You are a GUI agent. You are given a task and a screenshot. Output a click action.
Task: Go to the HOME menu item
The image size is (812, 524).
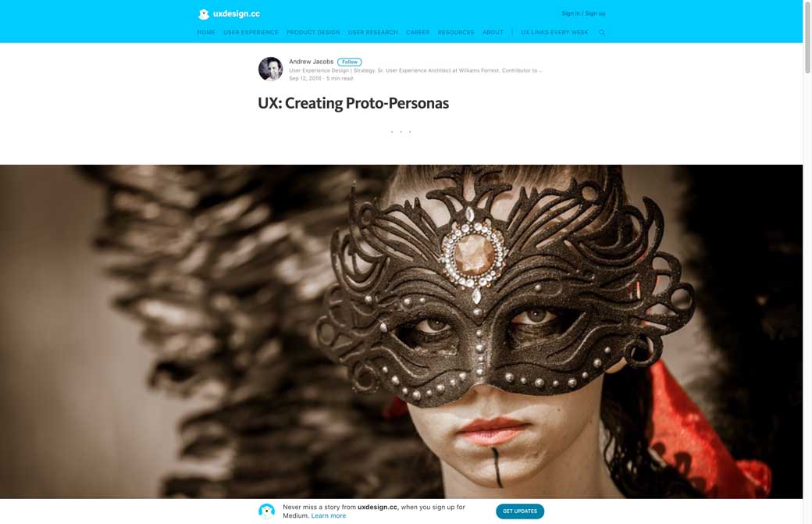(206, 32)
